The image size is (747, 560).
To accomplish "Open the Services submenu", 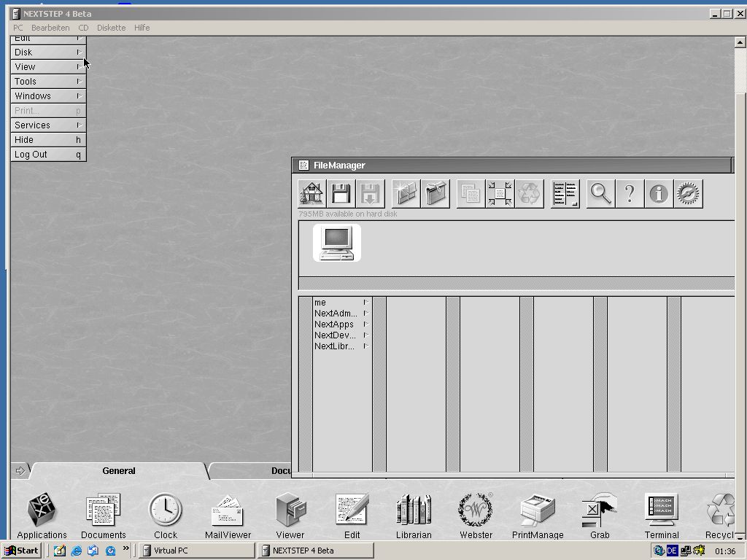I will pos(48,125).
